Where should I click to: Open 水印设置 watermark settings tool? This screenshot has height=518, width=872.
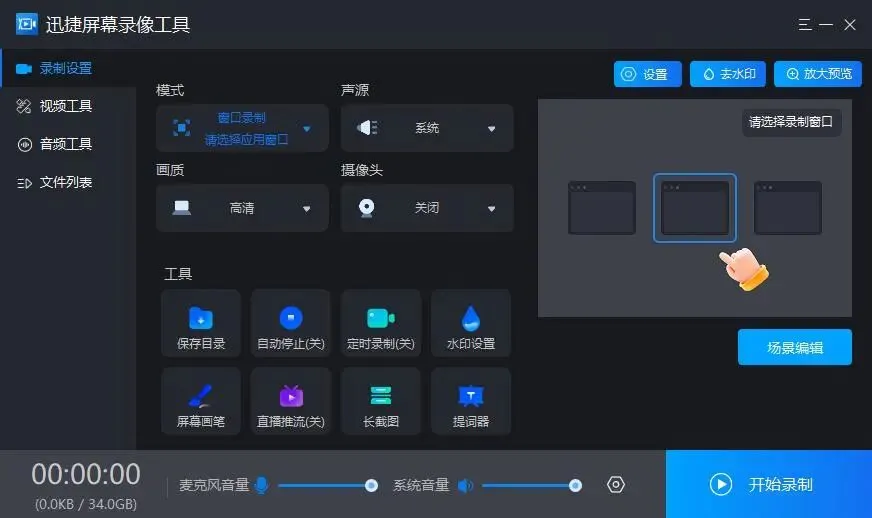click(471, 323)
